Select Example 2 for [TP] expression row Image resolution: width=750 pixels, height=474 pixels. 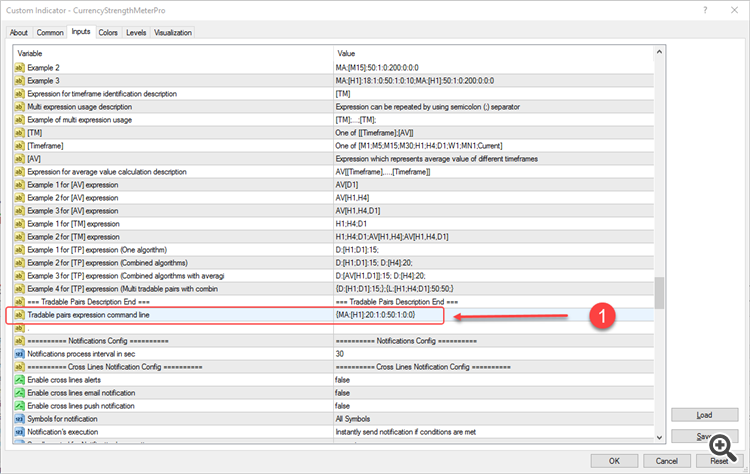334,263
